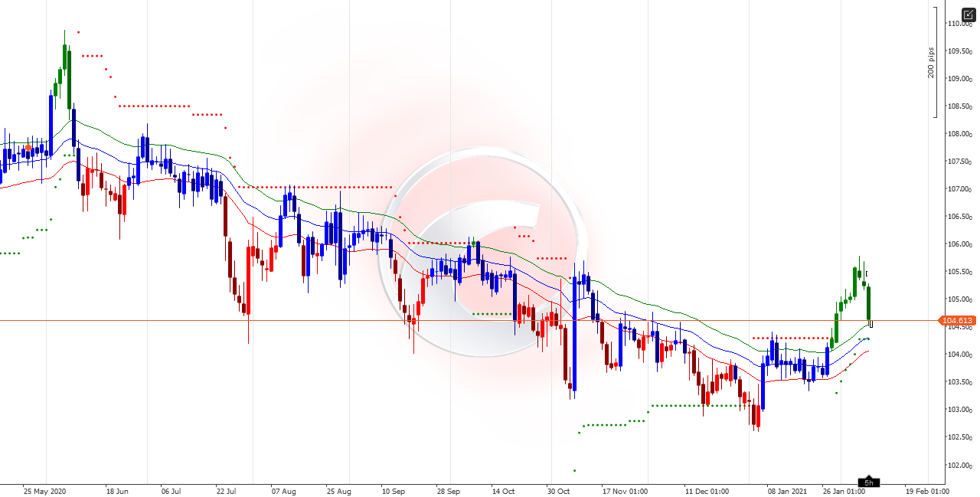980x497 pixels.
Task: Select the 103.50 price axis label
Action: coord(961,382)
